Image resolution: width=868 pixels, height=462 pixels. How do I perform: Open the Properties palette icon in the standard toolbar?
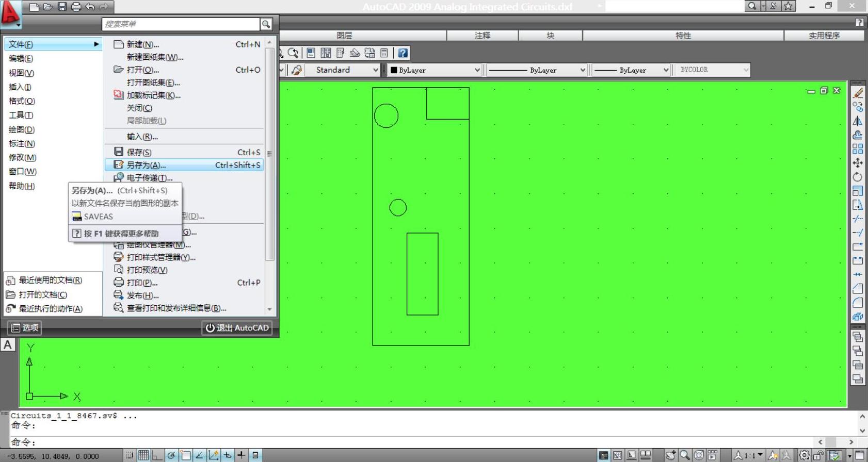(x=311, y=53)
